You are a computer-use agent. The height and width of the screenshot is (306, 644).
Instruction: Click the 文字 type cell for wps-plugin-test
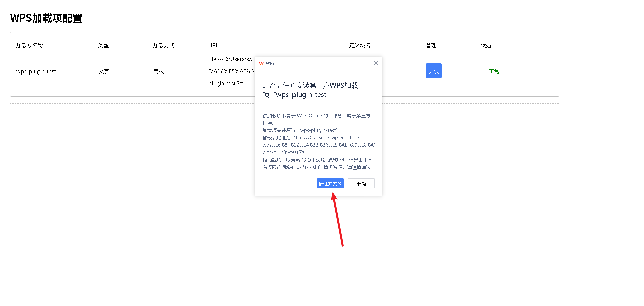[x=103, y=71]
